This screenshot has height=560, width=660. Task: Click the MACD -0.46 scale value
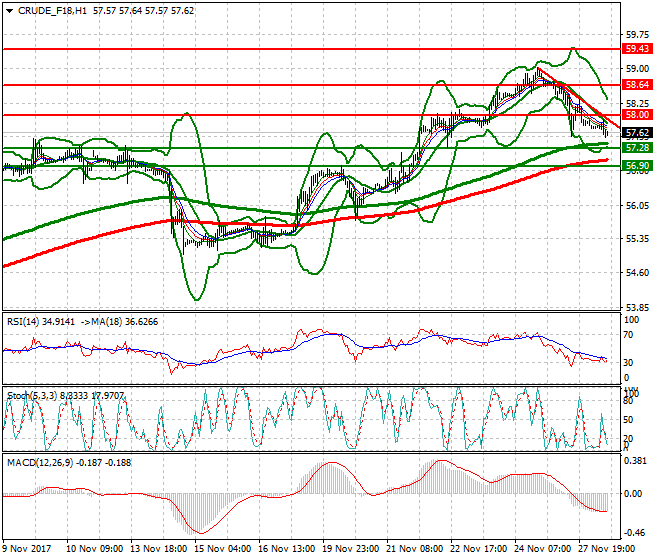636,533
